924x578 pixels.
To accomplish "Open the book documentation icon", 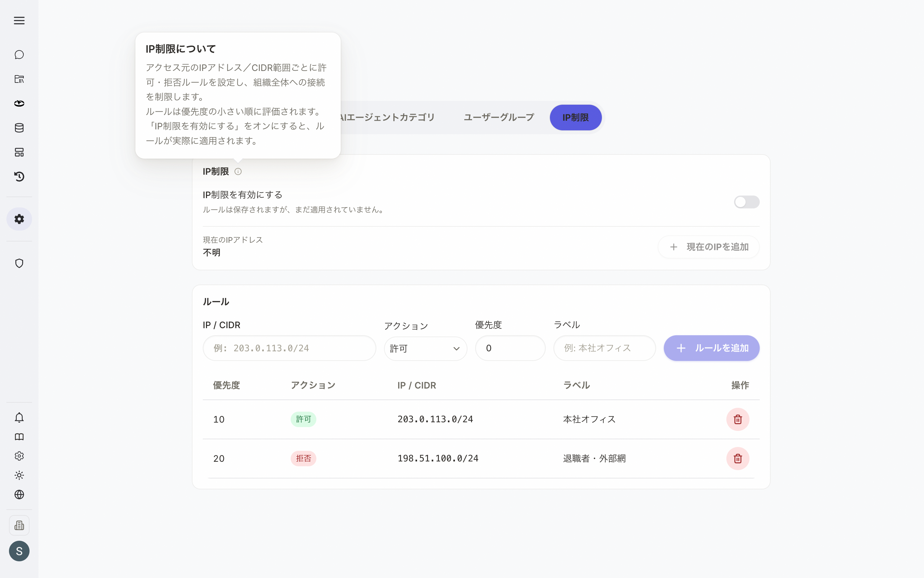I will 19,437.
